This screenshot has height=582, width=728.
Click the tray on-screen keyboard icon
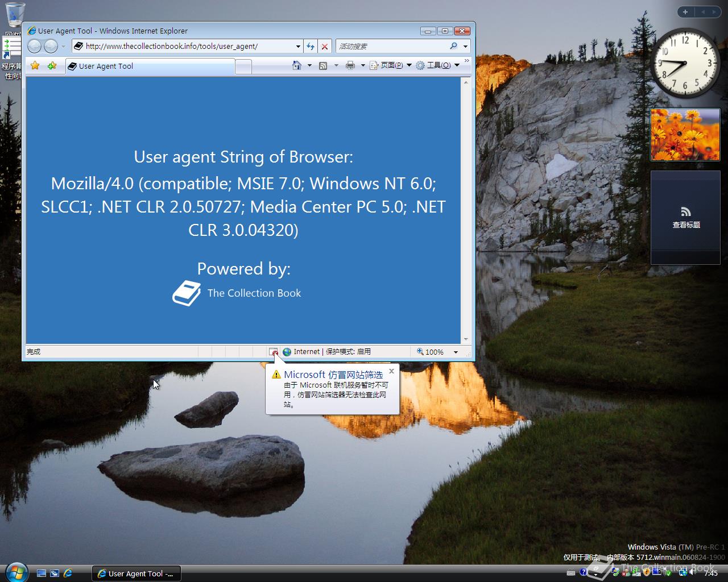(571, 573)
